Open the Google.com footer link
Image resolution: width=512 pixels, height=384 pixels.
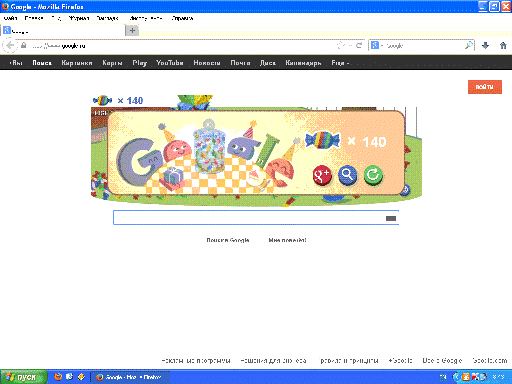[490, 360]
